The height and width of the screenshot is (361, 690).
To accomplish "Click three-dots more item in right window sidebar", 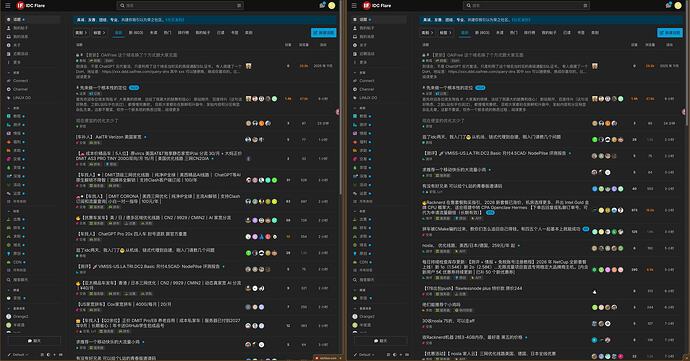I will [x=360, y=63].
